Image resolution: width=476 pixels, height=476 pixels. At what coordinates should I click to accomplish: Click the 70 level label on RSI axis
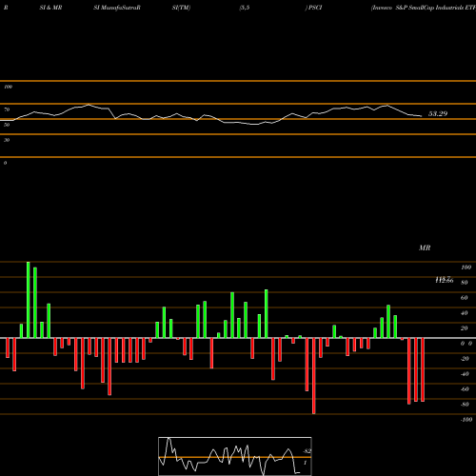tap(7, 109)
